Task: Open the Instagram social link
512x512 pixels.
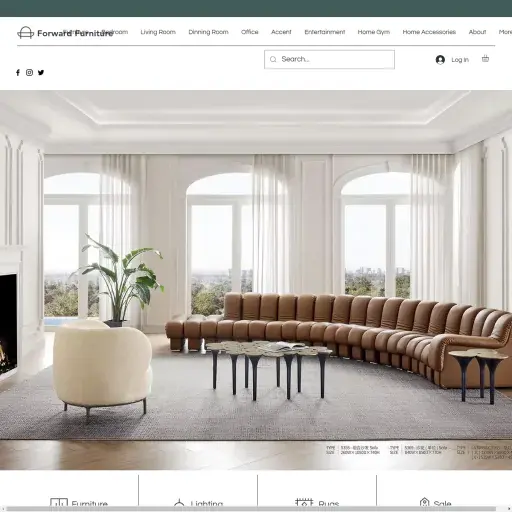Action: tap(29, 72)
